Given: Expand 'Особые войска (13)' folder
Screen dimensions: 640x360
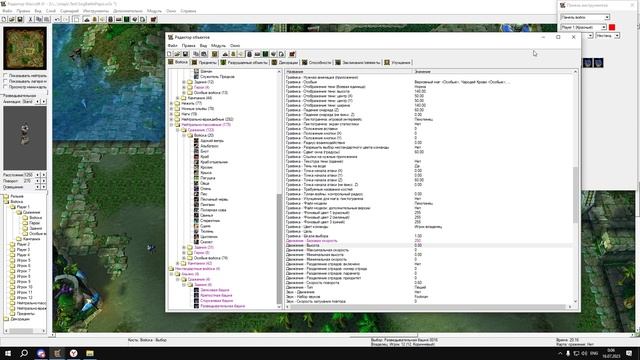Looking at the screenshot, I should (x=184, y=93).
